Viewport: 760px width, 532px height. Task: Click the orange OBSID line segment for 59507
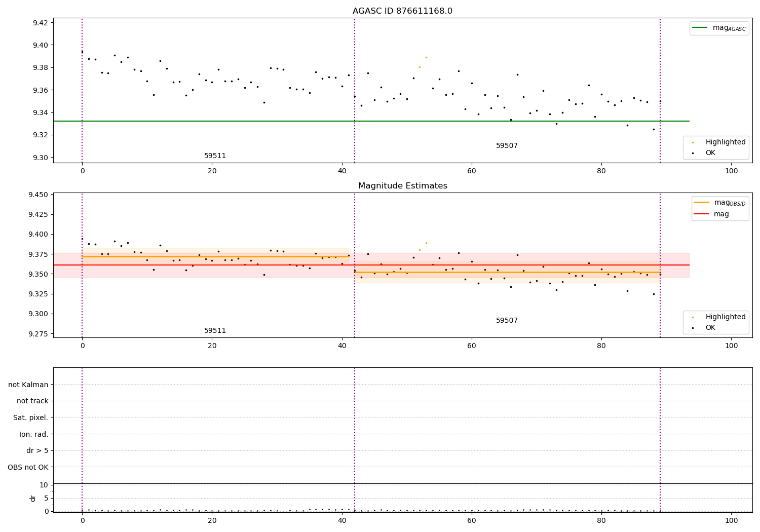[507, 272]
